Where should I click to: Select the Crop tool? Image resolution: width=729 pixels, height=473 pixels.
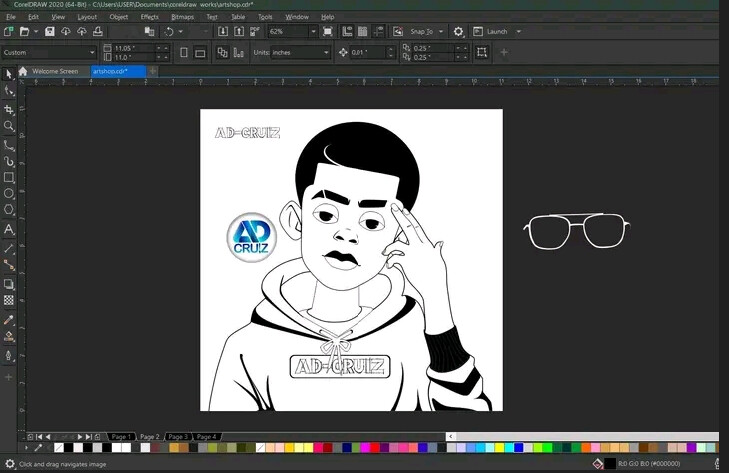(9, 109)
